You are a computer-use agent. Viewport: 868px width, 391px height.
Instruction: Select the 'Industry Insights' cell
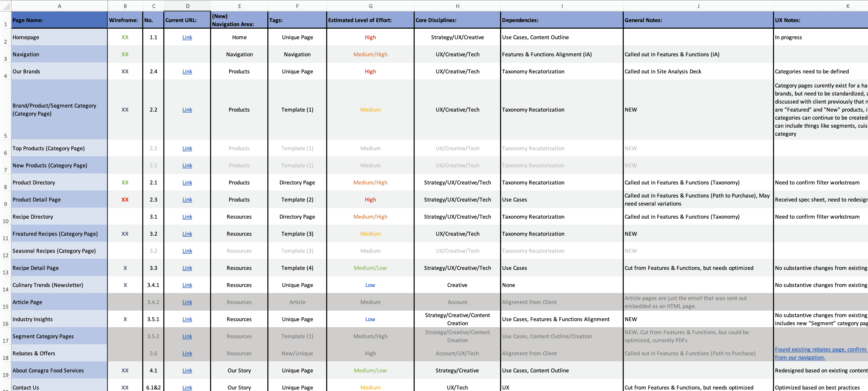[59, 319]
